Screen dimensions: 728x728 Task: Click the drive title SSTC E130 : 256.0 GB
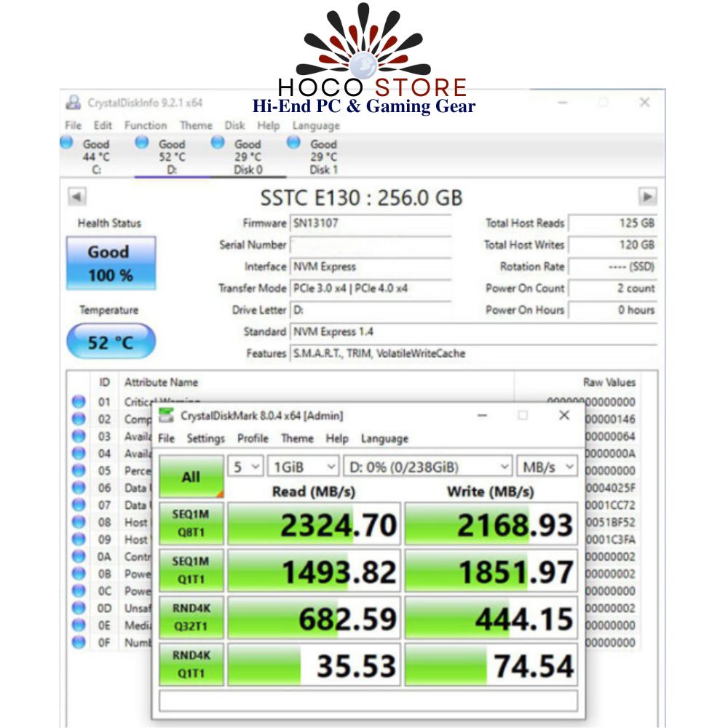click(x=361, y=198)
